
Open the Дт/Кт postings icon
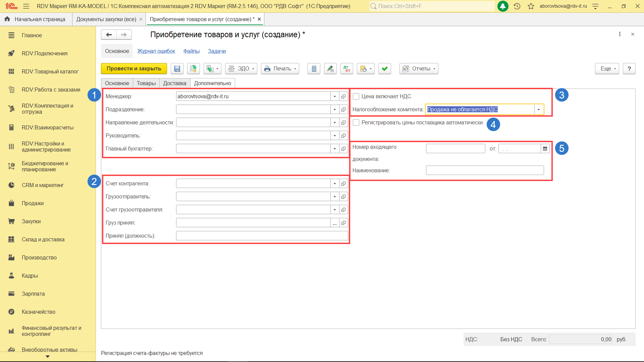[347, 69]
